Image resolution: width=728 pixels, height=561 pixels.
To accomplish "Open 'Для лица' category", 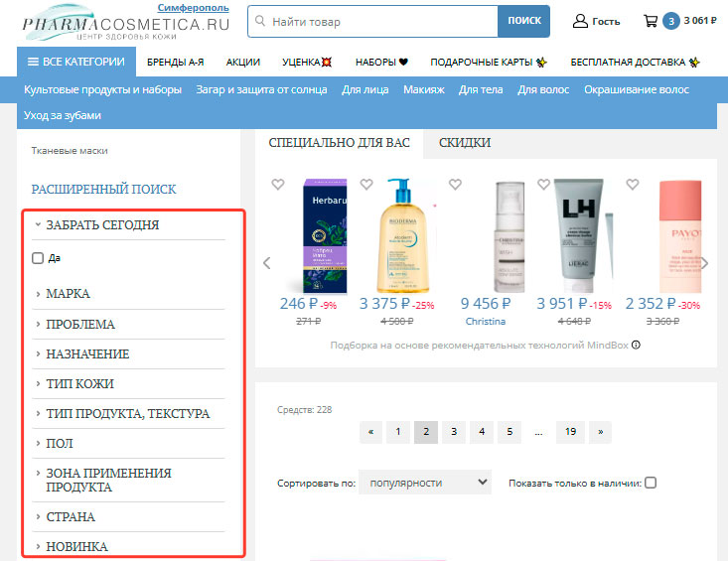I will [x=365, y=89].
